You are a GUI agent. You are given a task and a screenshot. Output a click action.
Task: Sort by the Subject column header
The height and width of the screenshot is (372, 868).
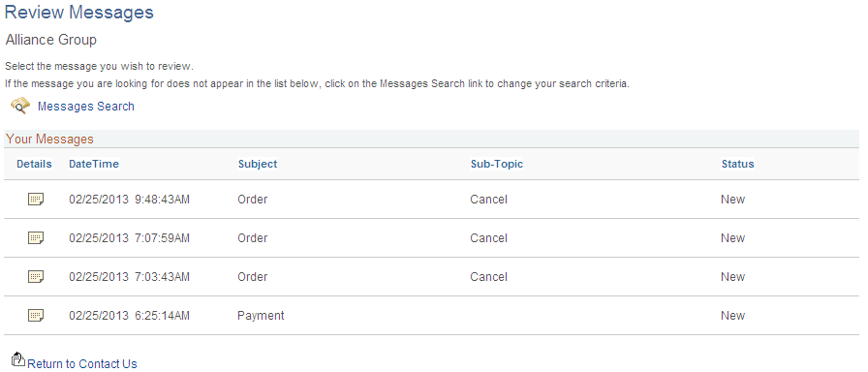point(258,164)
